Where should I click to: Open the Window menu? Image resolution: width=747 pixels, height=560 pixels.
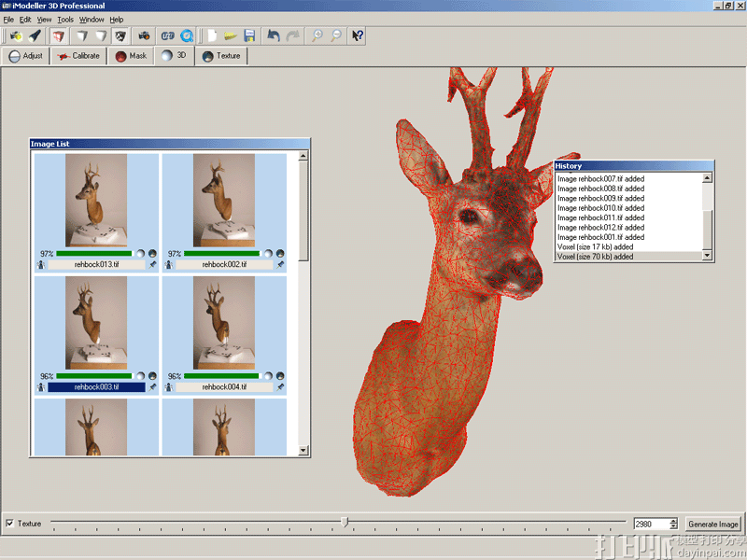pyautogui.click(x=92, y=20)
